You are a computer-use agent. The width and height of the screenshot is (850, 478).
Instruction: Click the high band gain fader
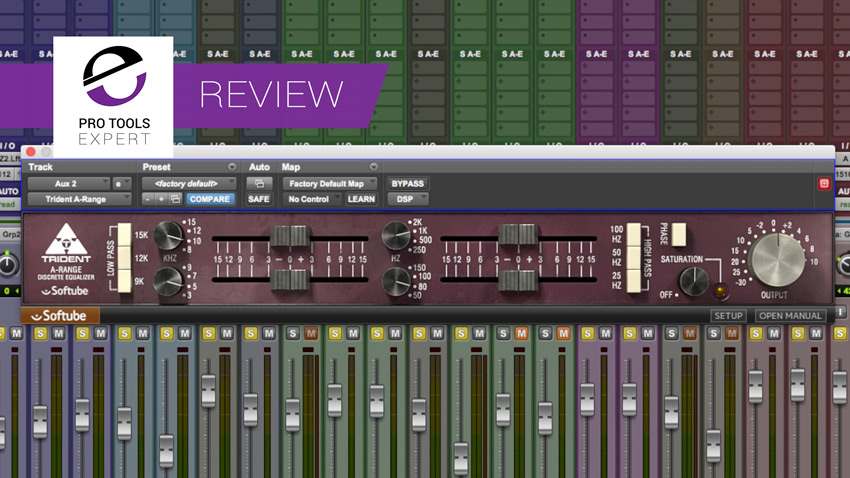pyautogui.click(x=290, y=236)
